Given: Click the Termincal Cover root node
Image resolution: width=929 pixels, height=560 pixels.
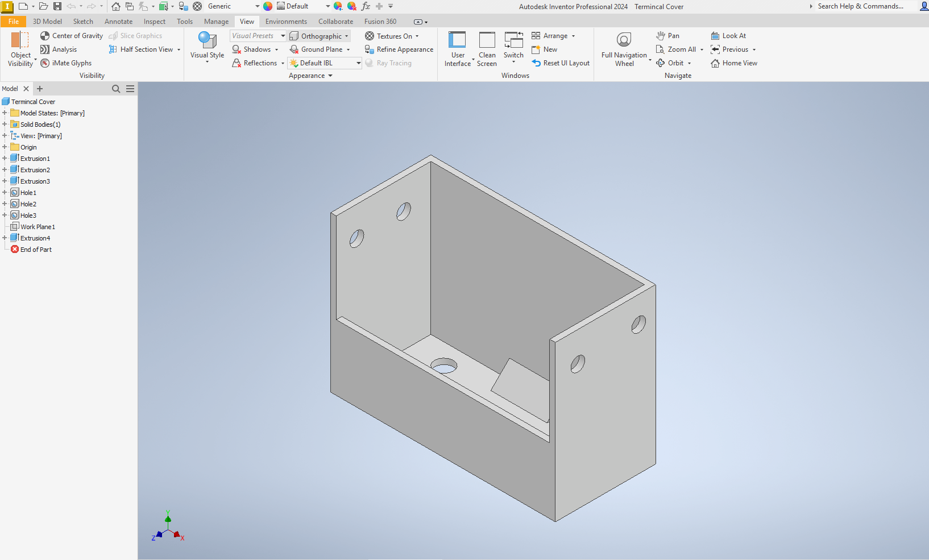Looking at the screenshot, I should (x=33, y=102).
